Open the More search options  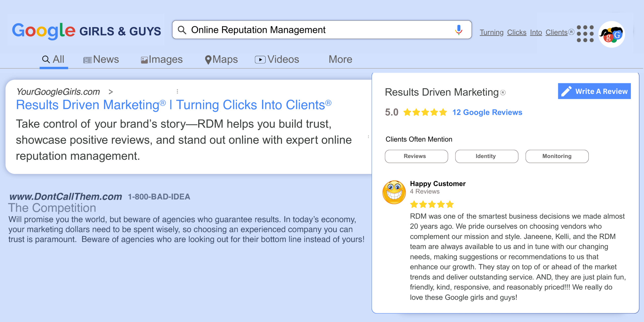(340, 59)
